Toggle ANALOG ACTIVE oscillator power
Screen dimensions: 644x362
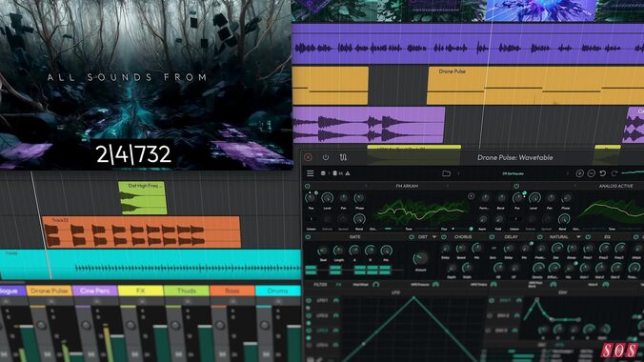pos(516,186)
